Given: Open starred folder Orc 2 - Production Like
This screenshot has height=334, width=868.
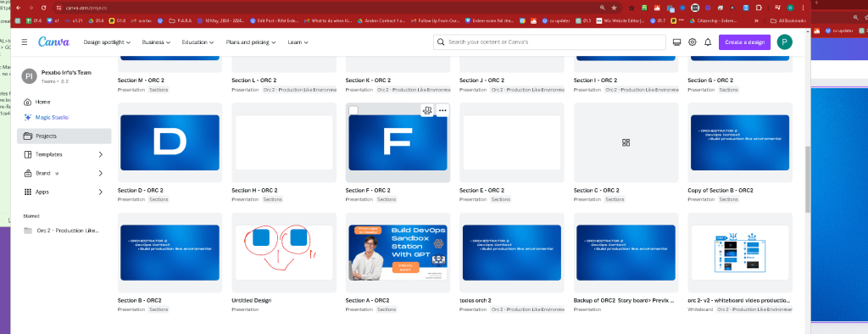Looking at the screenshot, I should point(64,231).
